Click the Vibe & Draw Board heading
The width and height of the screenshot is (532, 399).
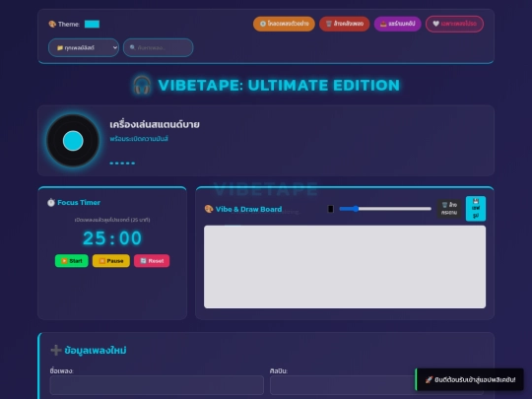click(248, 209)
